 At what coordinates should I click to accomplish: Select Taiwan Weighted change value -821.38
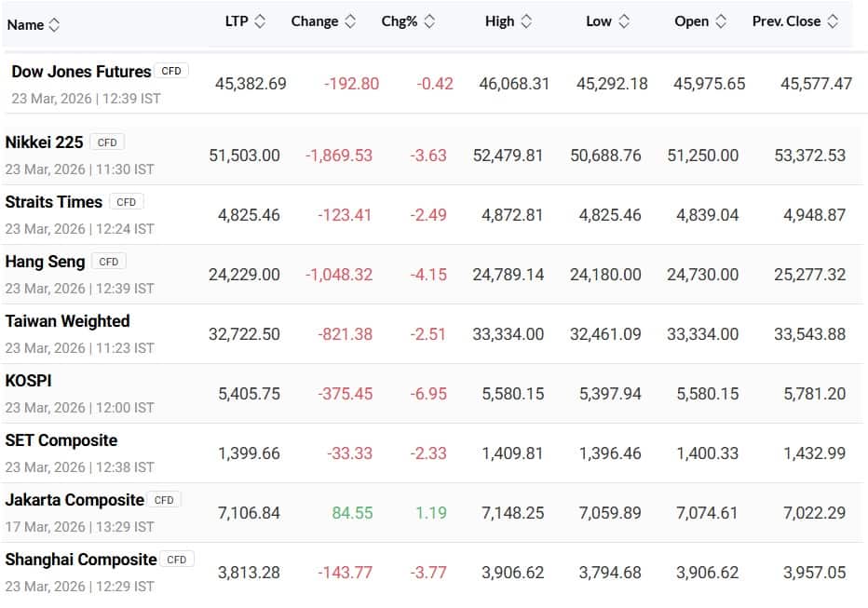click(x=345, y=334)
